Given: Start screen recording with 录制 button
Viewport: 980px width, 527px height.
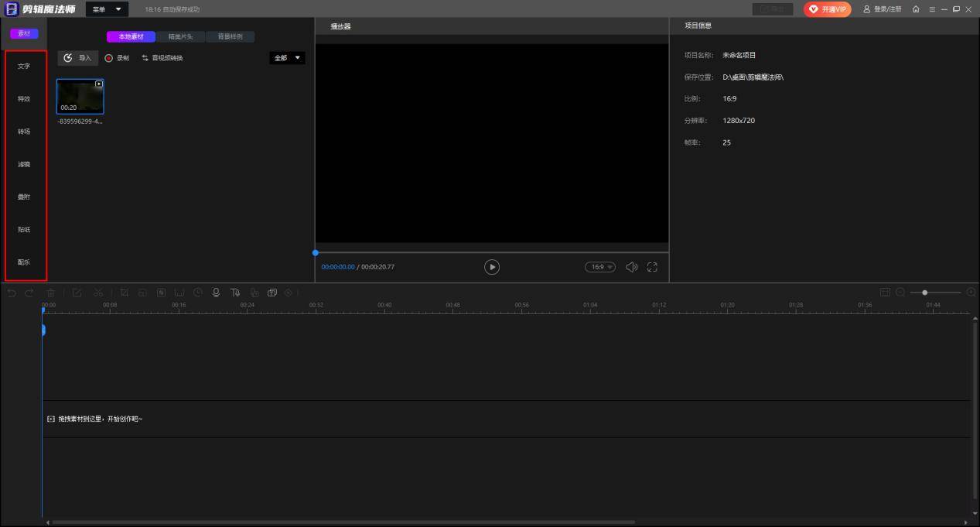Looking at the screenshot, I should [x=117, y=58].
